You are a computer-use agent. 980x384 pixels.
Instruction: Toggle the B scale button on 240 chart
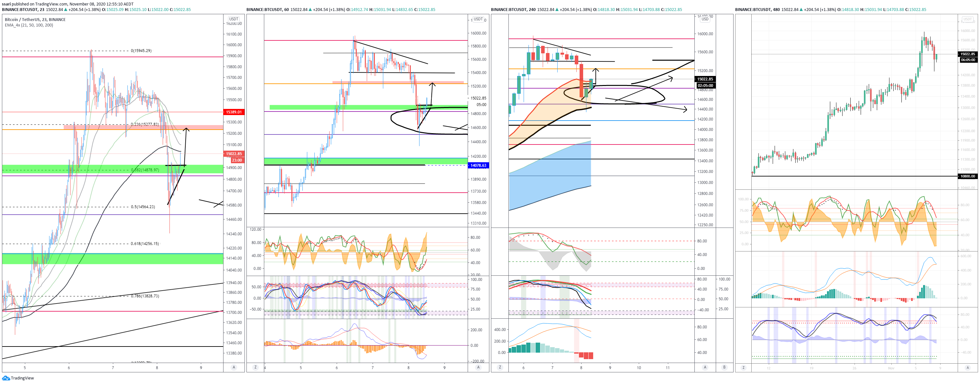pos(724,367)
